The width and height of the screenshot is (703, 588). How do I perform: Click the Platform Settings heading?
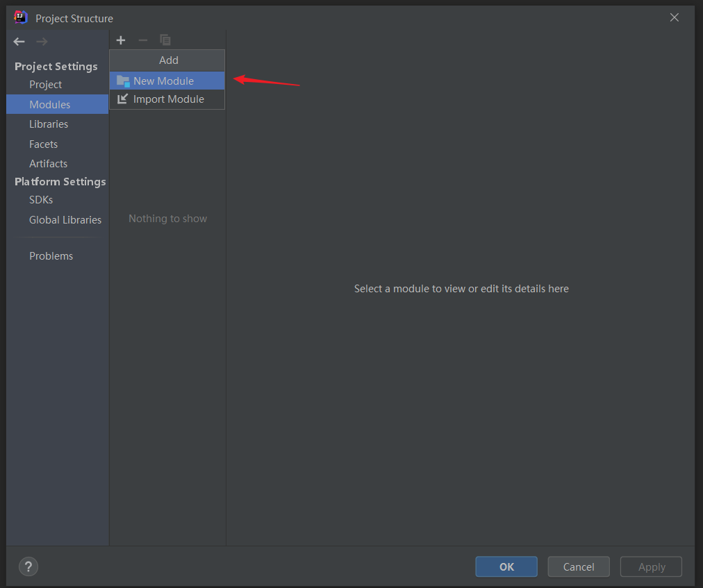(x=60, y=181)
